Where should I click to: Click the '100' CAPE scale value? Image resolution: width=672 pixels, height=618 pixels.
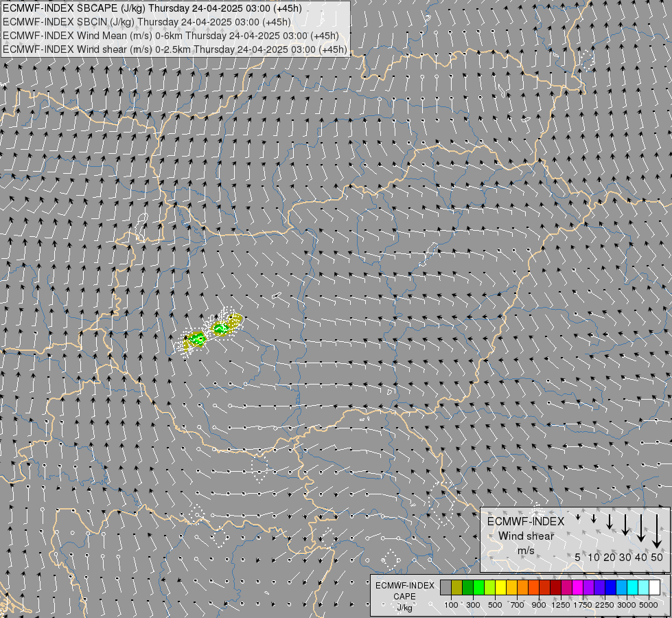451,605
